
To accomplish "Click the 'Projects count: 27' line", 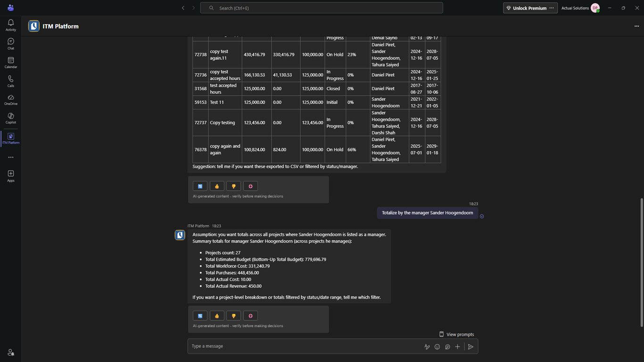I will click(x=223, y=253).
